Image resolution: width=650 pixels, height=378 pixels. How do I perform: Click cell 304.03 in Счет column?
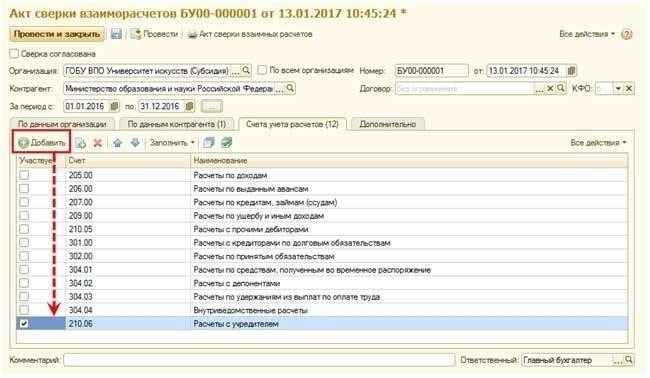coord(128,297)
